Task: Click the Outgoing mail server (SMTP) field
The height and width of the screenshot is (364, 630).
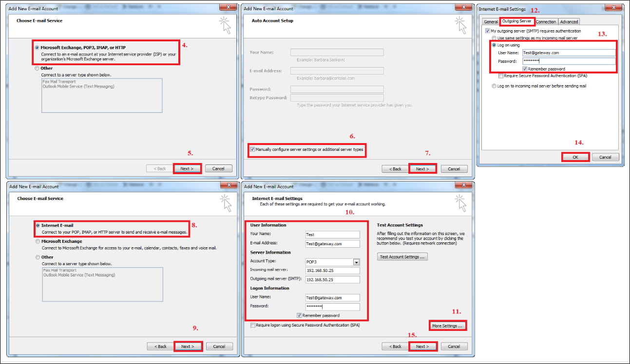Action: [332, 280]
